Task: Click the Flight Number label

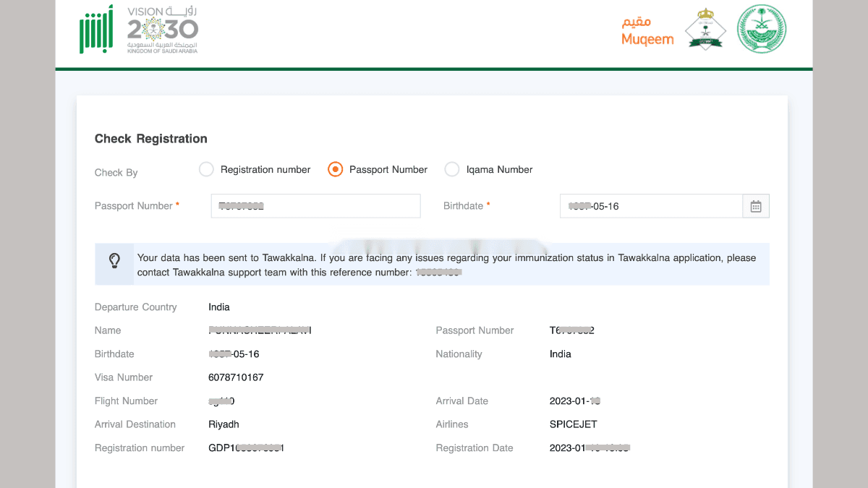Action: tap(126, 401)
